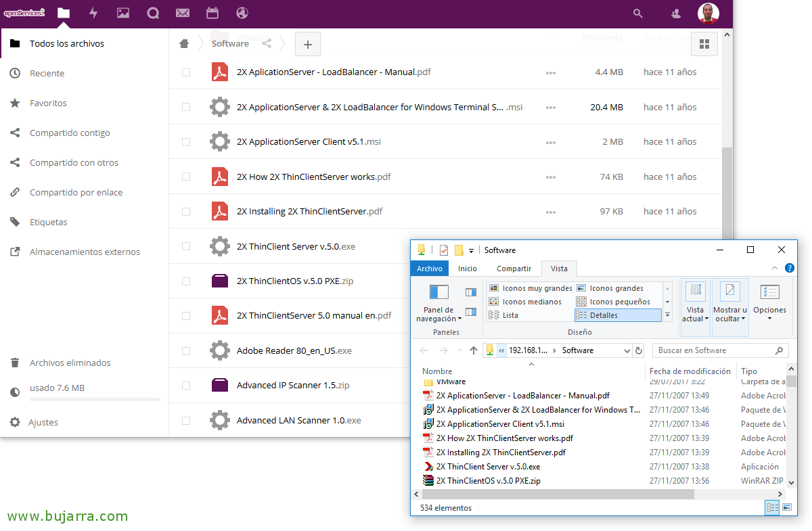This screenshot has width=812, height=531.
Task: Open the Archivo tab in Explorer
Action: coord(429,269)
